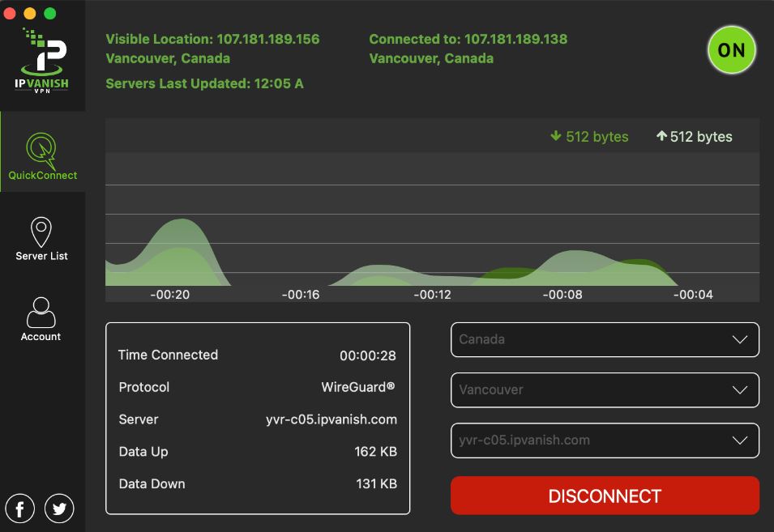Click Vancouver, Canada under Connected to
This screenshot has width=774, height=532.
[431, 58]
